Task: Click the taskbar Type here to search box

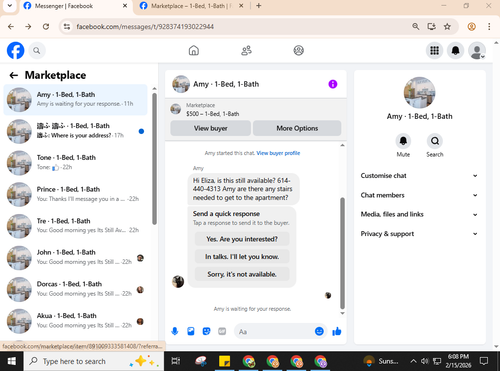Action: pos(94,361)
